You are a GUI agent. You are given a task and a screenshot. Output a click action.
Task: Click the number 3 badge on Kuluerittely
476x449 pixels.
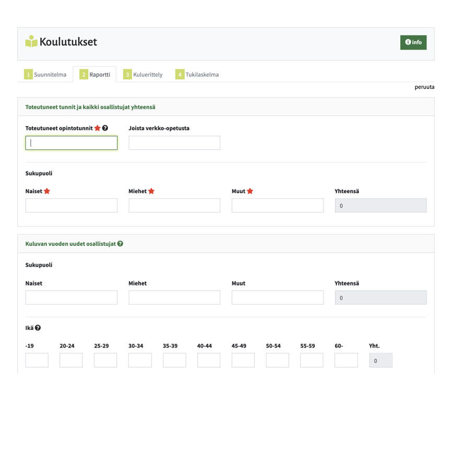click(x=127, y=74)
